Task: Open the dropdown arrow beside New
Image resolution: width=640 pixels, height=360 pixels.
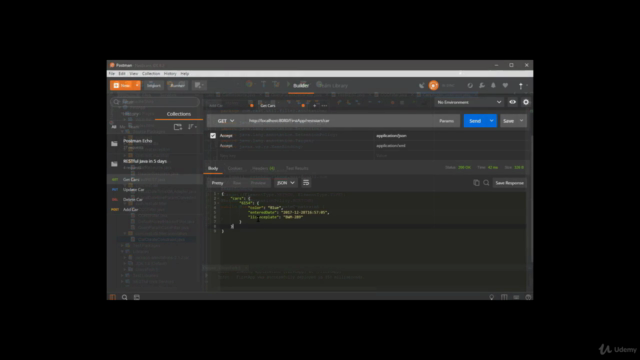Action: pyautogui.click(x=137, y=85)
